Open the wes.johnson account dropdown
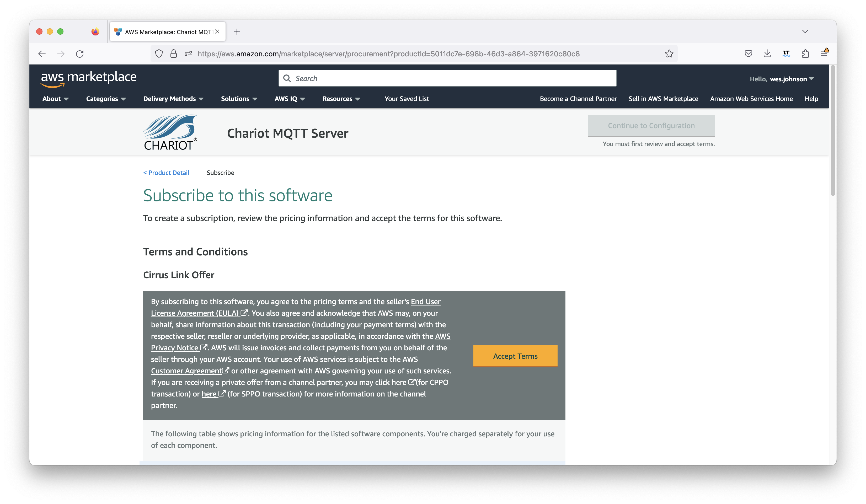Screen dimensions: 866x504 (x=782, y=79)
